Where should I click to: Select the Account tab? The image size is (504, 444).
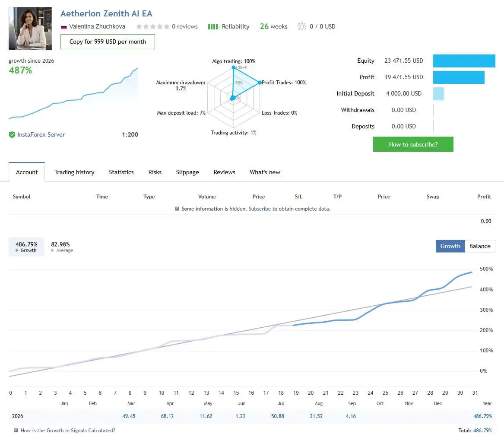pyautogui.click(x=27, y=172)
